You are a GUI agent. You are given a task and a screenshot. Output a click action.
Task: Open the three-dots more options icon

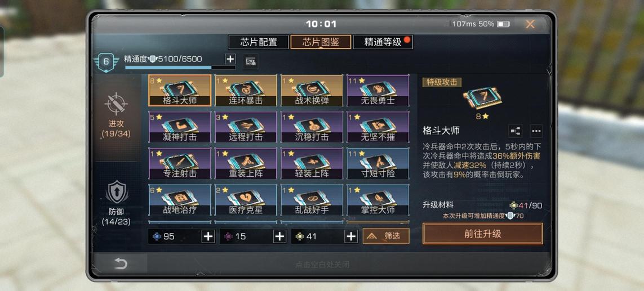[536, 131]
